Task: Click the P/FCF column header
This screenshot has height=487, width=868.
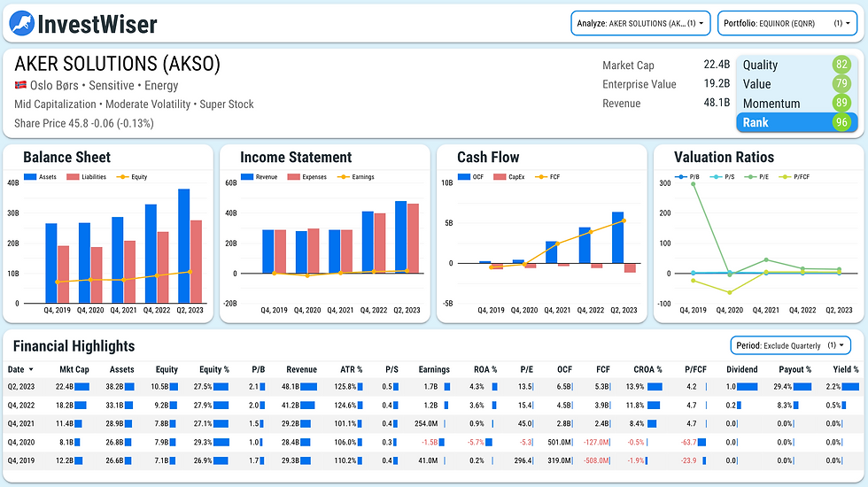Action: coord(696,370)
